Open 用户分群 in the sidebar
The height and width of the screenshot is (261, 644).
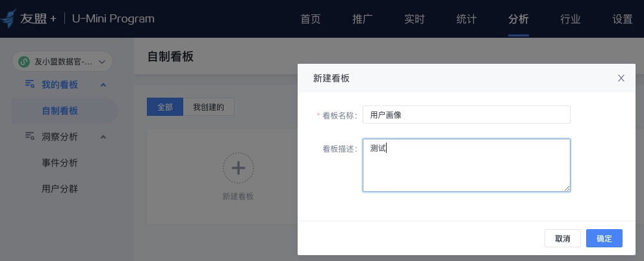coord(60,189)
